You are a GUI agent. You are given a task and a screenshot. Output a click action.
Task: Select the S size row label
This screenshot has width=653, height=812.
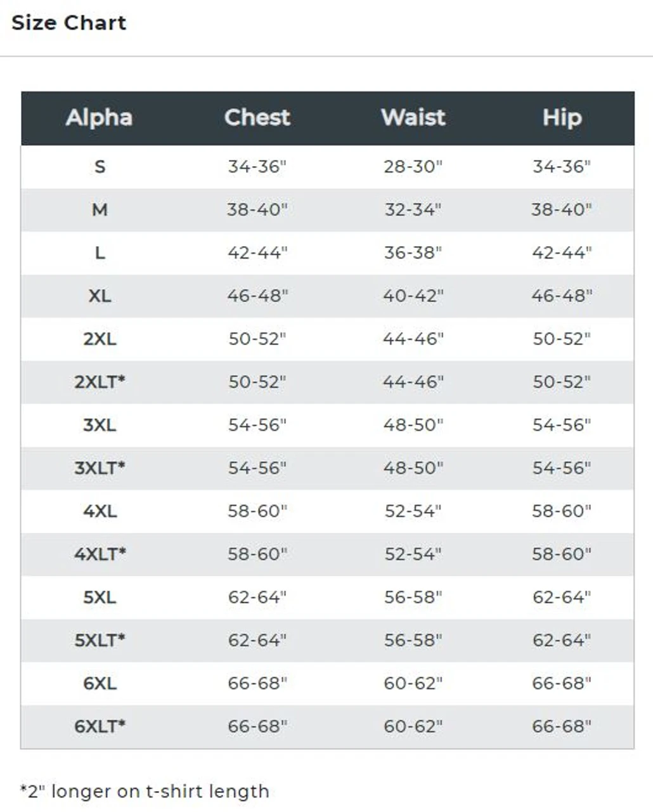(x=100, y=167)
